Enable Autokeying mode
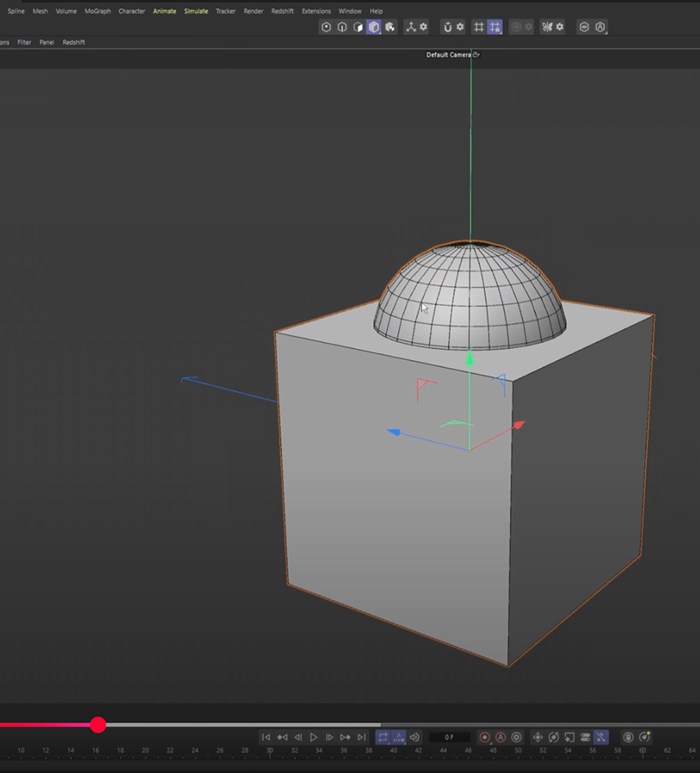 tap(501, 737)
